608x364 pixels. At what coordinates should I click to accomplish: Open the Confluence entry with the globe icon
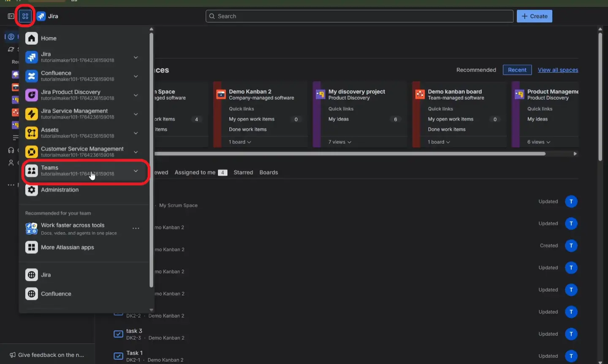(32, 294)
